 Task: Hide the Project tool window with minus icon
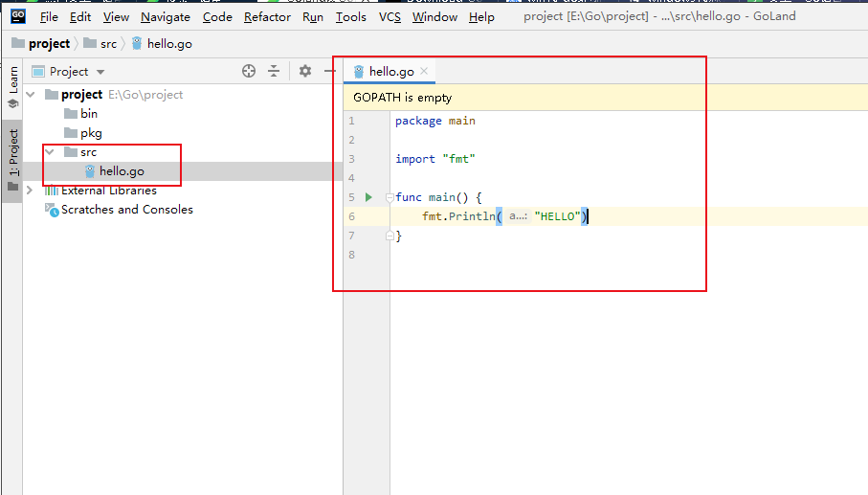click(x=330, y=71)
